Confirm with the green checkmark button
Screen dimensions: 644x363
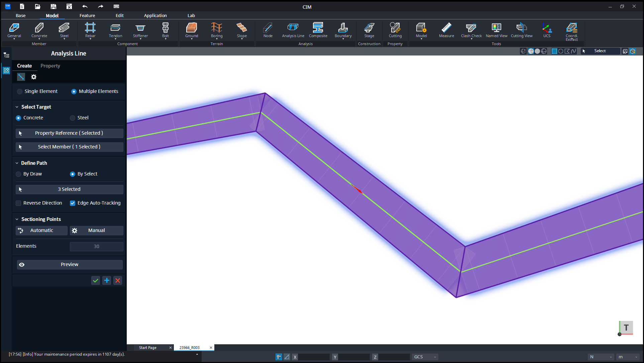[96, 281]
